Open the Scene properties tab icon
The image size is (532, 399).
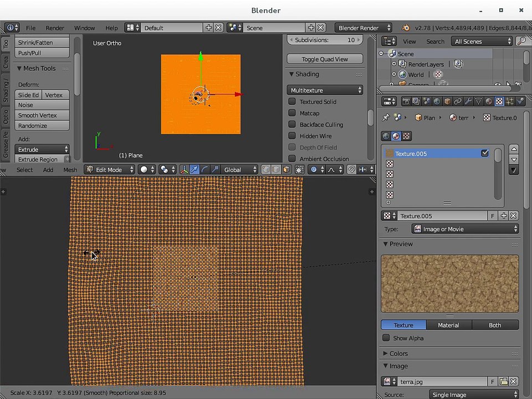427,101
